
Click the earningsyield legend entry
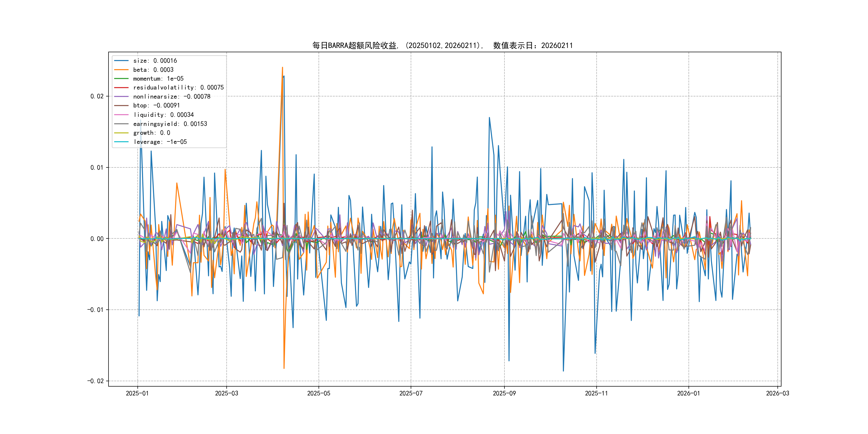[170, 124]
